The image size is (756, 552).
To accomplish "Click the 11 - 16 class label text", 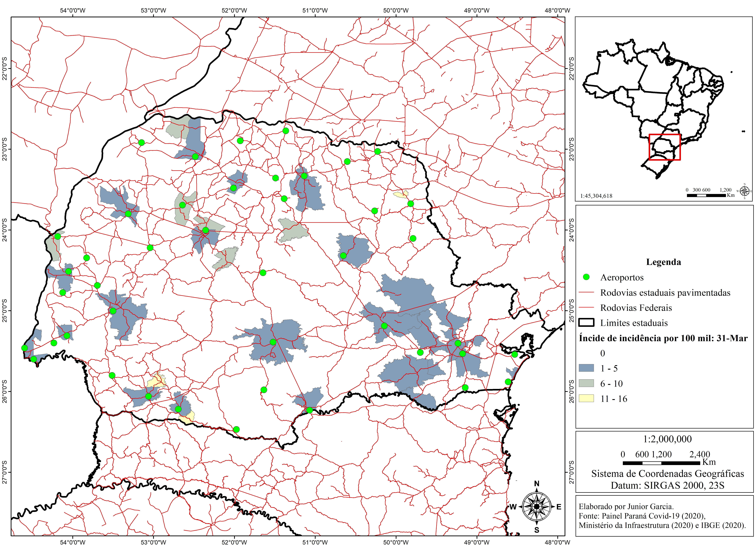I will 614,399.
